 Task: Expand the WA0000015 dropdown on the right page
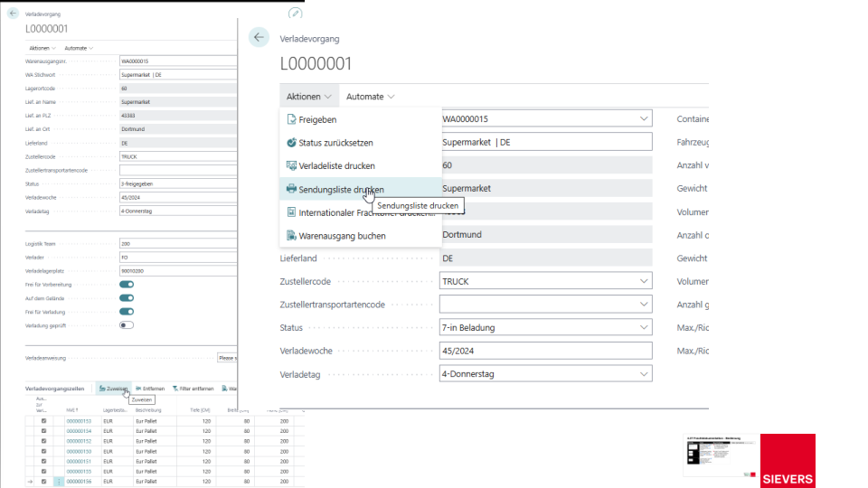point(644,118)
